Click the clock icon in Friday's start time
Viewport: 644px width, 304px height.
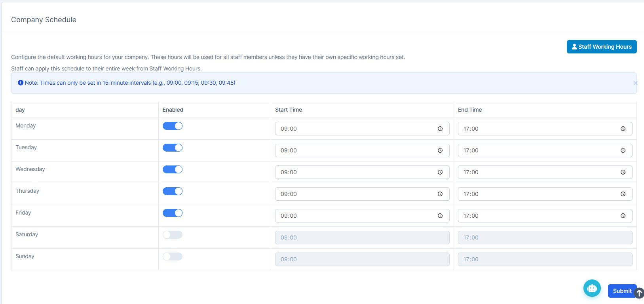point(440,216)
